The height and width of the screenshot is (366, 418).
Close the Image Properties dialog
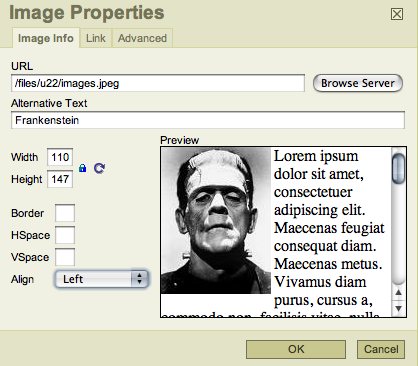pos(397,14)
